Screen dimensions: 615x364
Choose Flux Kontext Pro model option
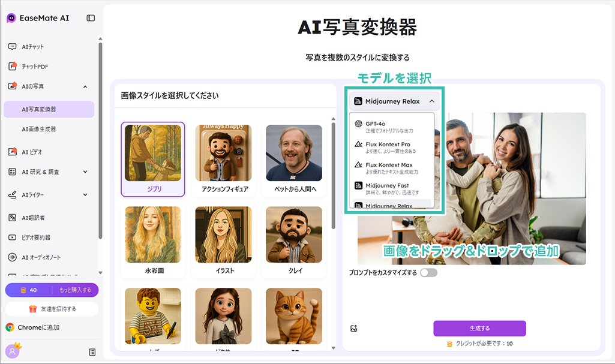(392, 148)
